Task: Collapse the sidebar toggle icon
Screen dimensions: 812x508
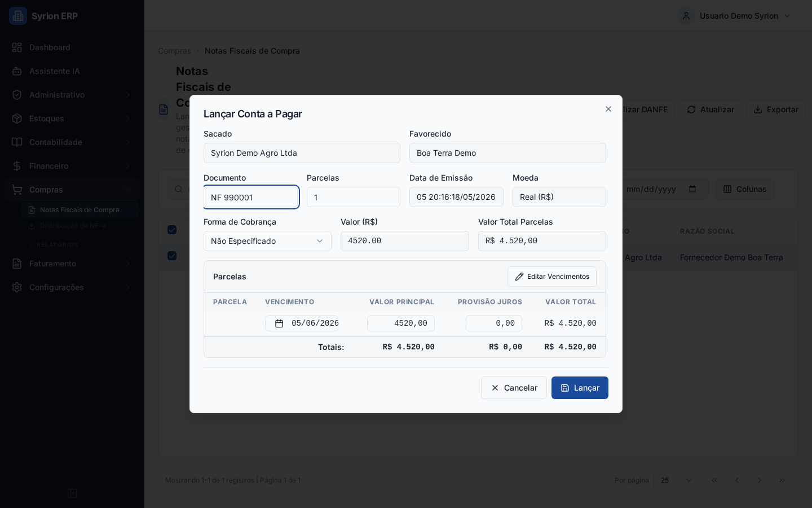Action: coord(72,493)
